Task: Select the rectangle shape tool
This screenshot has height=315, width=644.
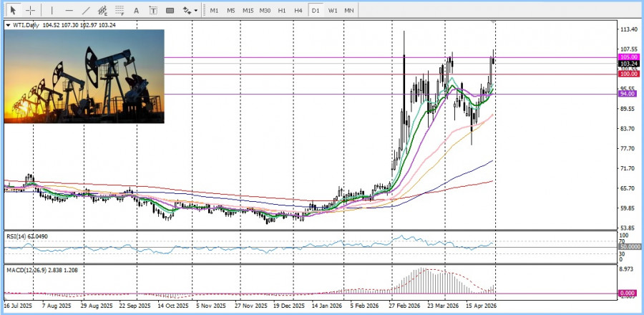Action: coord(170,11)
